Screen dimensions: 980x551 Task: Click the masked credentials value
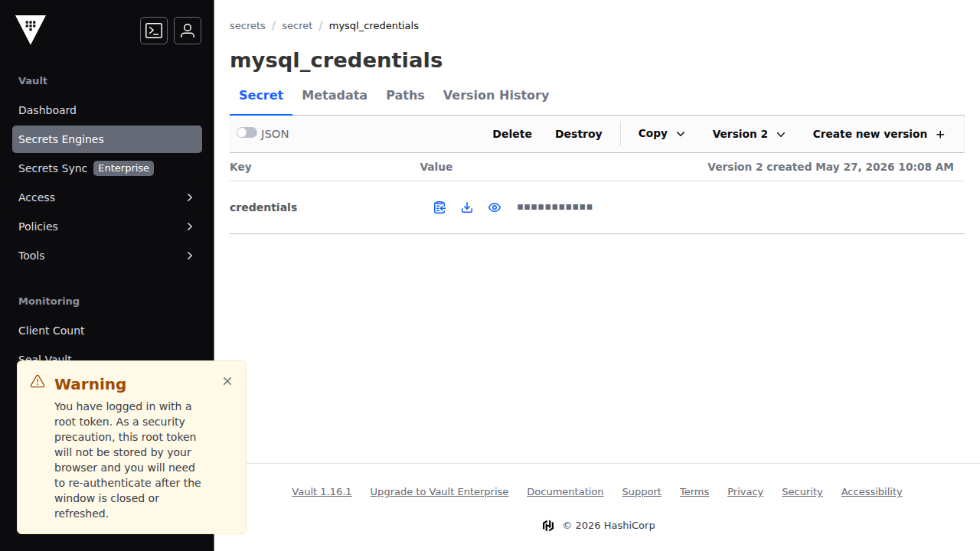[x=555, y=207]
